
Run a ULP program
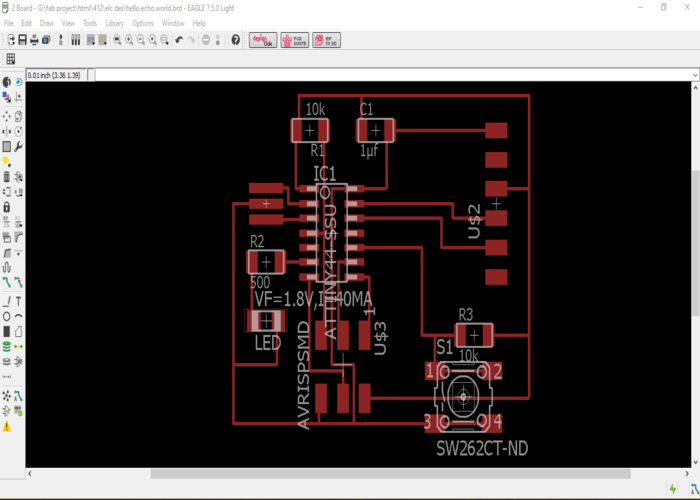coord(102,40)
